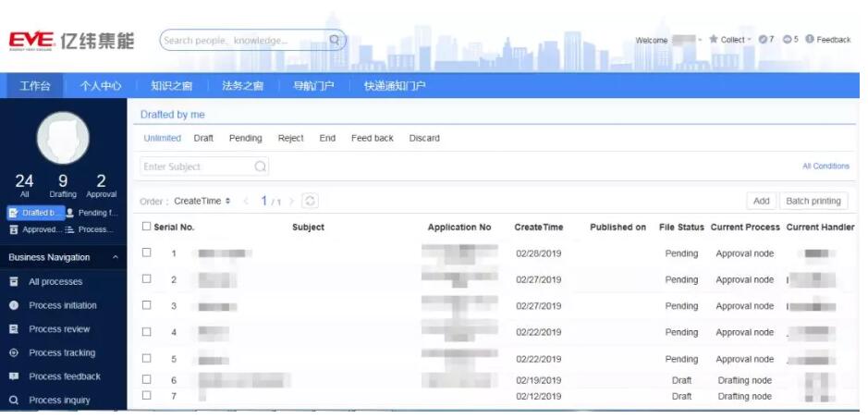The width and height of the screenshot is (868, 419).
Task: Check the box for row 5
Action: point(146,358)
